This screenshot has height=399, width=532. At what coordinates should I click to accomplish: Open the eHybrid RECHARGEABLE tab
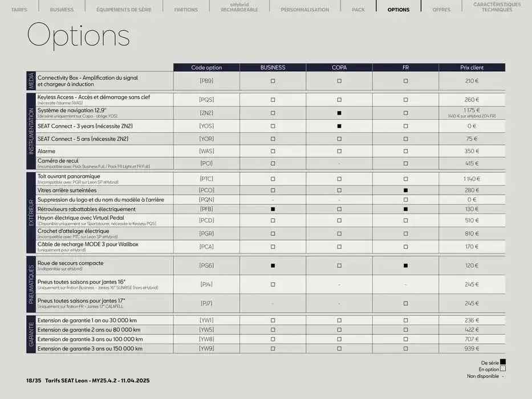tap(238, 7)
